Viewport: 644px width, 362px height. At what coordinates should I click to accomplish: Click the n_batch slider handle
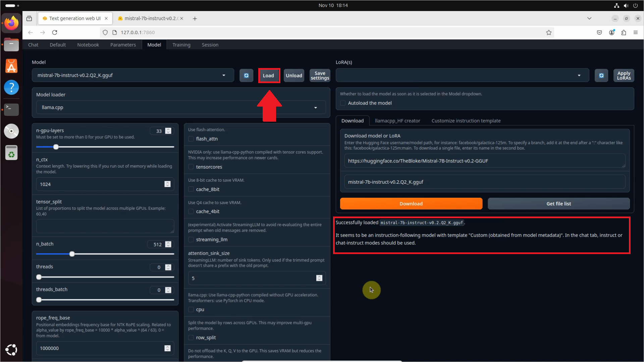pyautogui.click(x=72, y=254)
